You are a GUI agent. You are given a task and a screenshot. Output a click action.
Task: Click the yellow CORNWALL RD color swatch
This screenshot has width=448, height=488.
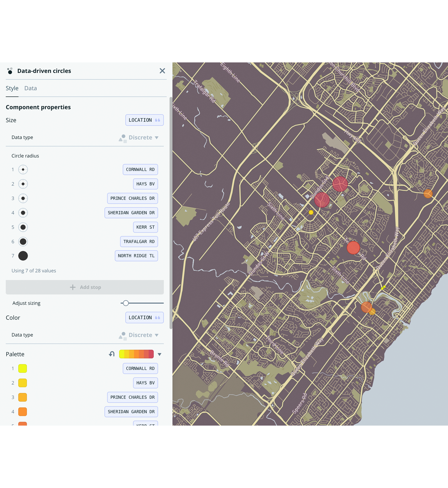click(22, 368)
